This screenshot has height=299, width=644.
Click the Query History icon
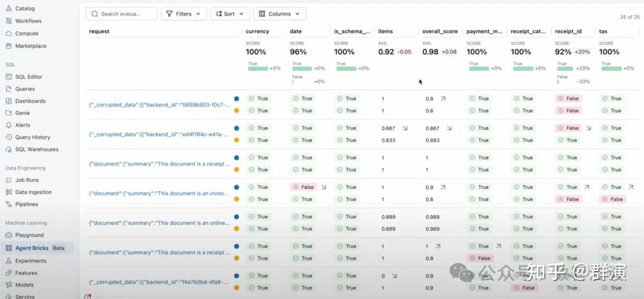coord(9,137)
